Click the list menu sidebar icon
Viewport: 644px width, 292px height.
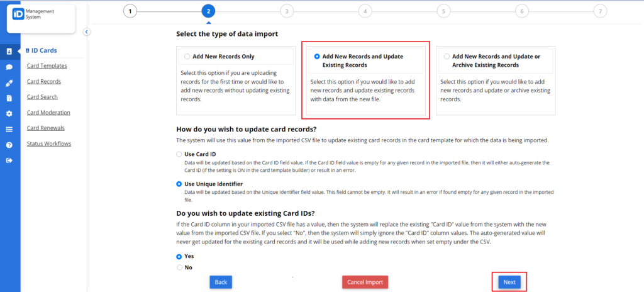click(9, 130)
